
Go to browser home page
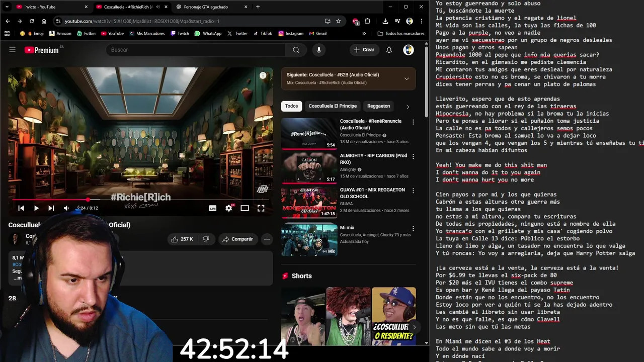(44, 21)
